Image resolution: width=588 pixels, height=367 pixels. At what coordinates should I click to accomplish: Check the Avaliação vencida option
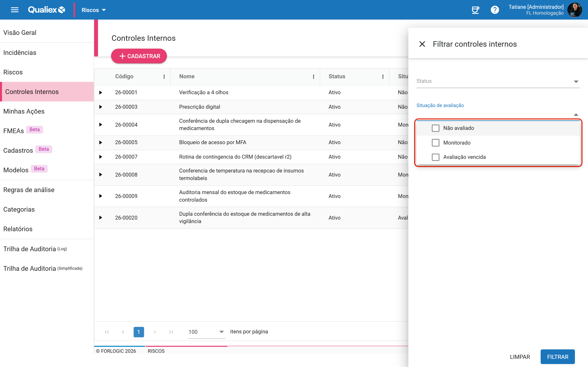435,157
